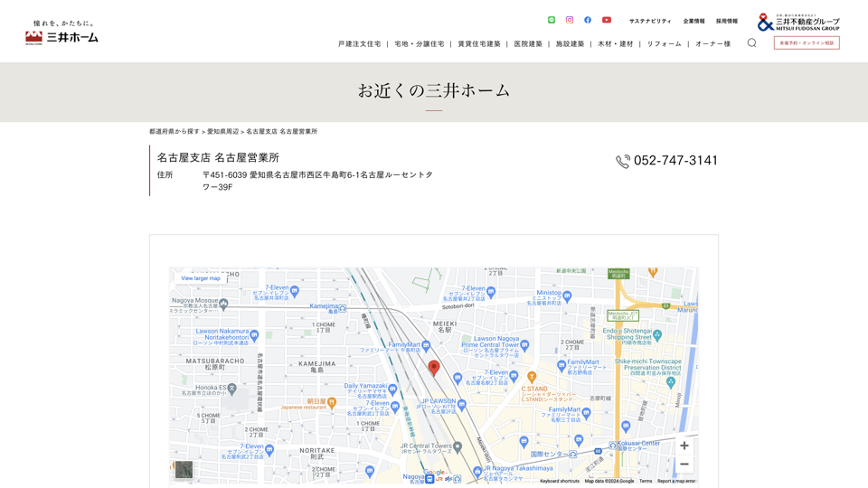The width and height of the screenshot is (868, 488).
Task: Click the 来場予約・オンライン相談 button
Action: pos(807,42)
